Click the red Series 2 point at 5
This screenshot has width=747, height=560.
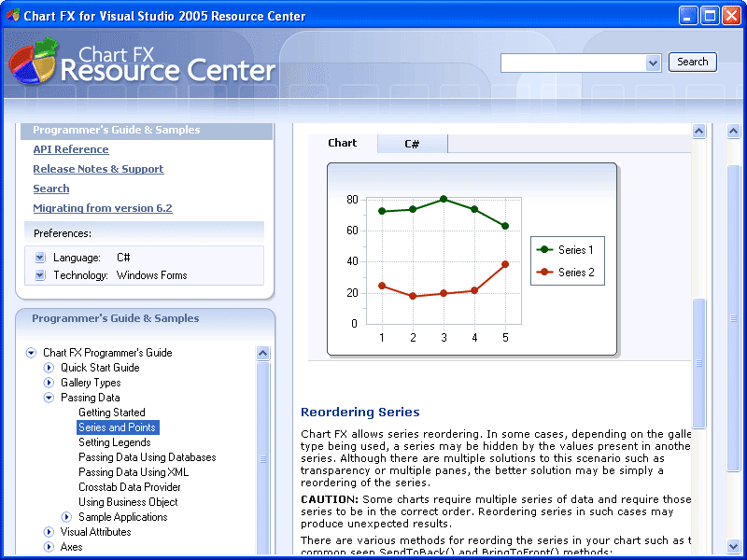[505, 264]
